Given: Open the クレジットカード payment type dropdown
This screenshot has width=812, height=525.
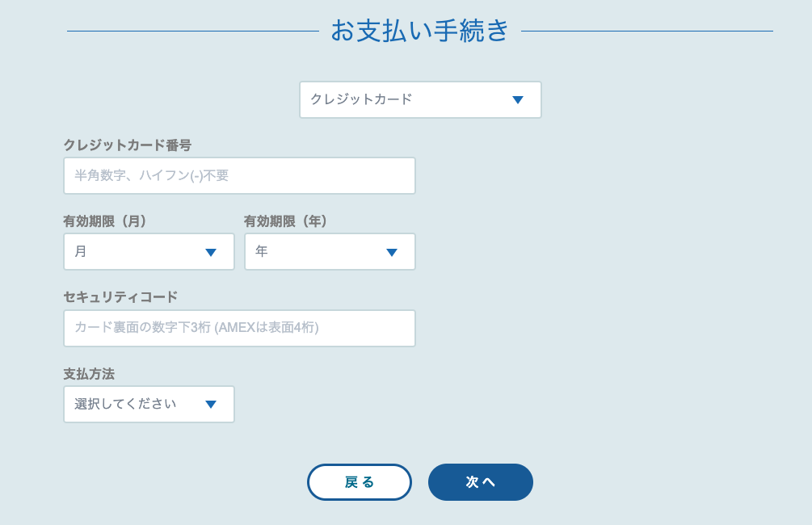Looking at the screenshot, I should [420, 100].
